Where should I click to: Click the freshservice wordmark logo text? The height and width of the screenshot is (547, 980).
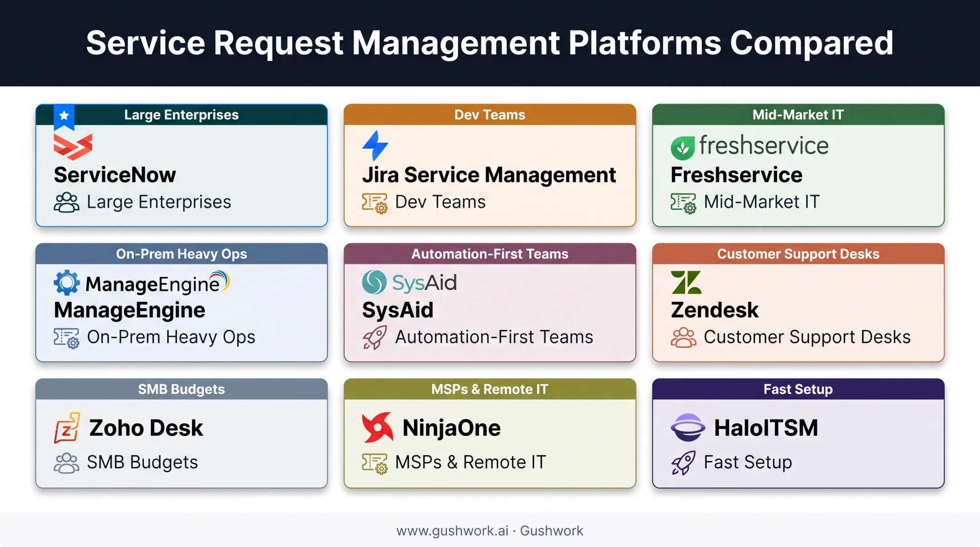click(x=764, y=146)
